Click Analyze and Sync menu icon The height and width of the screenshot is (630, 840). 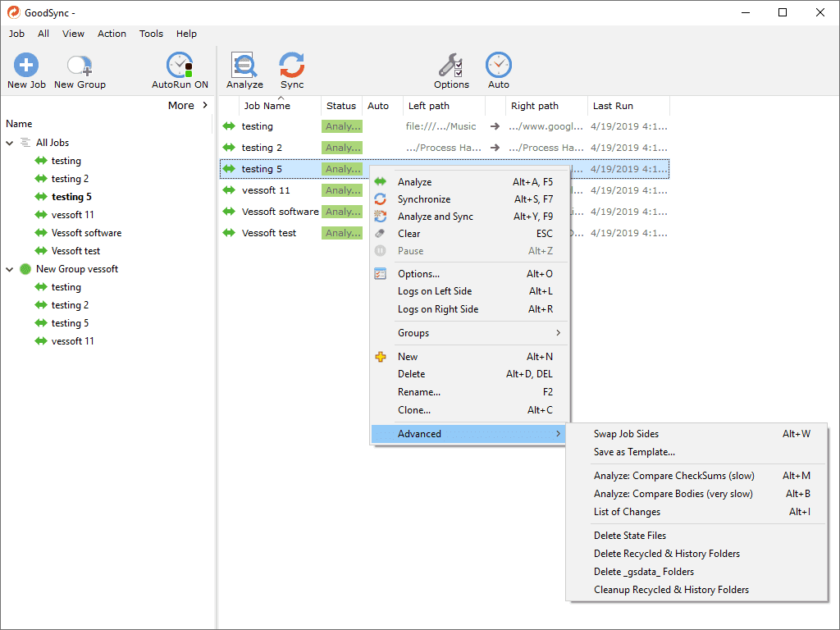(381, 217)
